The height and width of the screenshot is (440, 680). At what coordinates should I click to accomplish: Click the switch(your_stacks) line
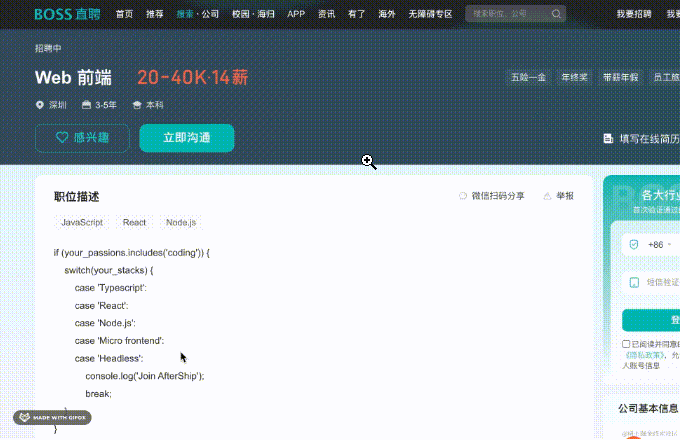click(109, 271)
